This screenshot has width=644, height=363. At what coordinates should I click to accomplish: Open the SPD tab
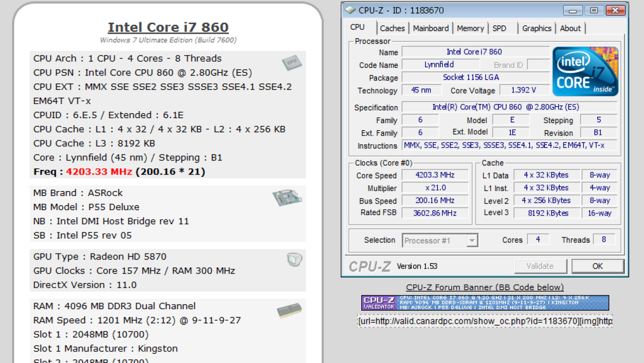[500, 29]
